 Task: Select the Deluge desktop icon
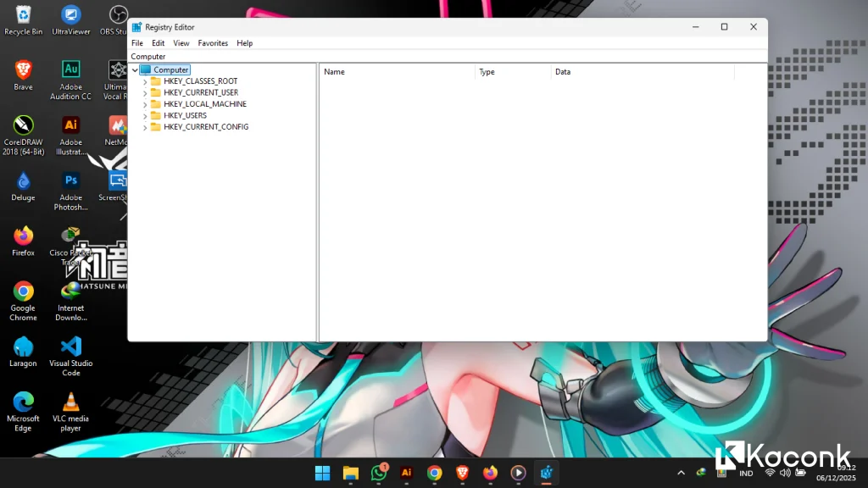tap(23, 186)
